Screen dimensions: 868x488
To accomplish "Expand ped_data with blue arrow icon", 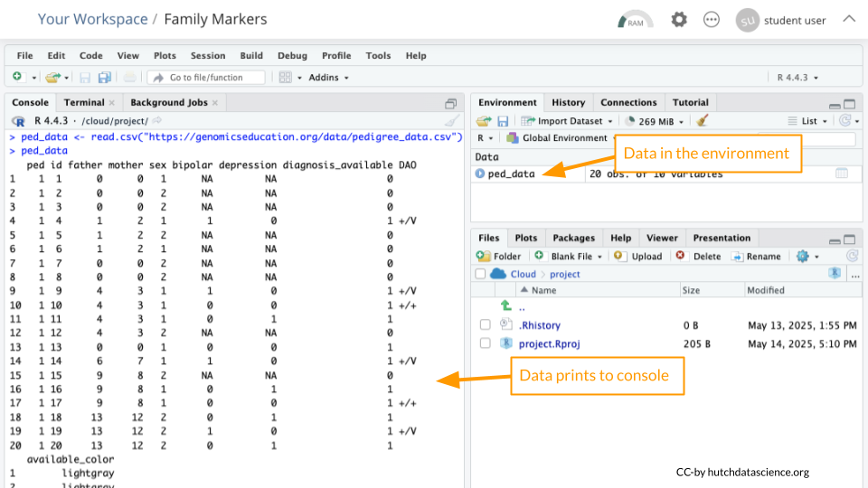I will point(480,174).
